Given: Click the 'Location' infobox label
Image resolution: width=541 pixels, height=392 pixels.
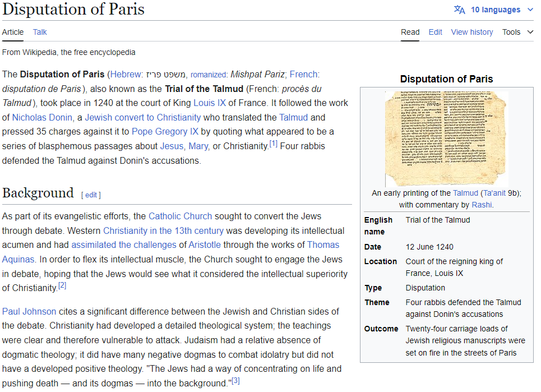Looking at the screenshot, I should (x=381, y=261).
